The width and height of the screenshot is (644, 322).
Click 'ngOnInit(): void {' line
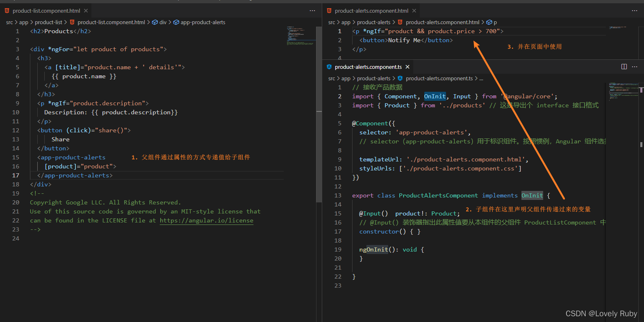pyautogui.click(x=391, y=249)
